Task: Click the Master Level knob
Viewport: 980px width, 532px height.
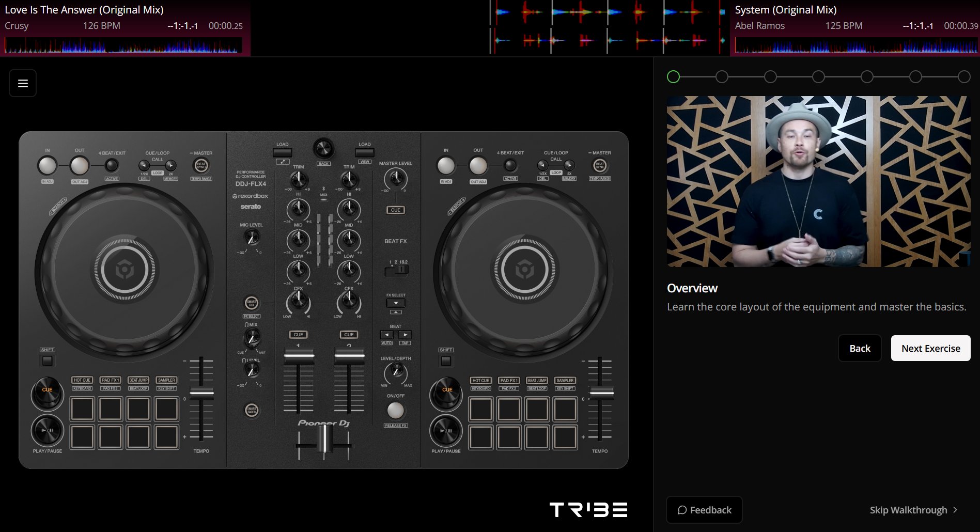Action: click(x=396, y=179)
